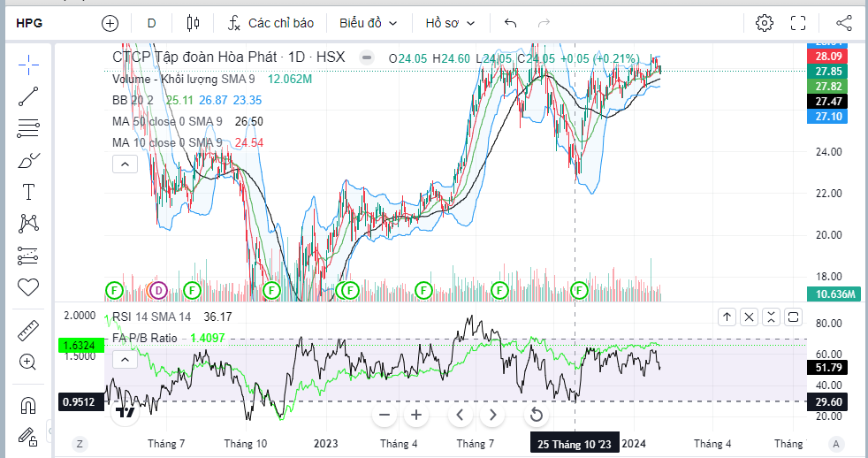868x458 pixels.
Task: Select the trend line drawing tool
Action: [28, 96]
